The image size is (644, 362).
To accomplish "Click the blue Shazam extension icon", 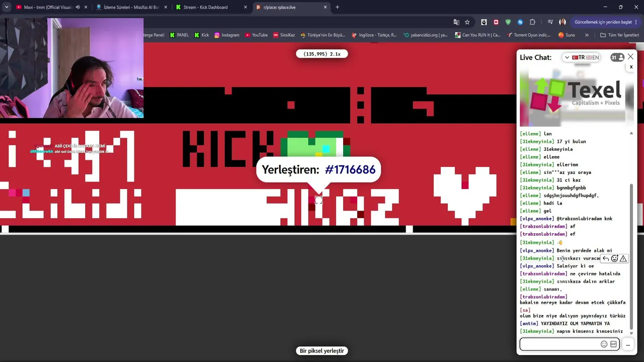I will tap(520, 22).
